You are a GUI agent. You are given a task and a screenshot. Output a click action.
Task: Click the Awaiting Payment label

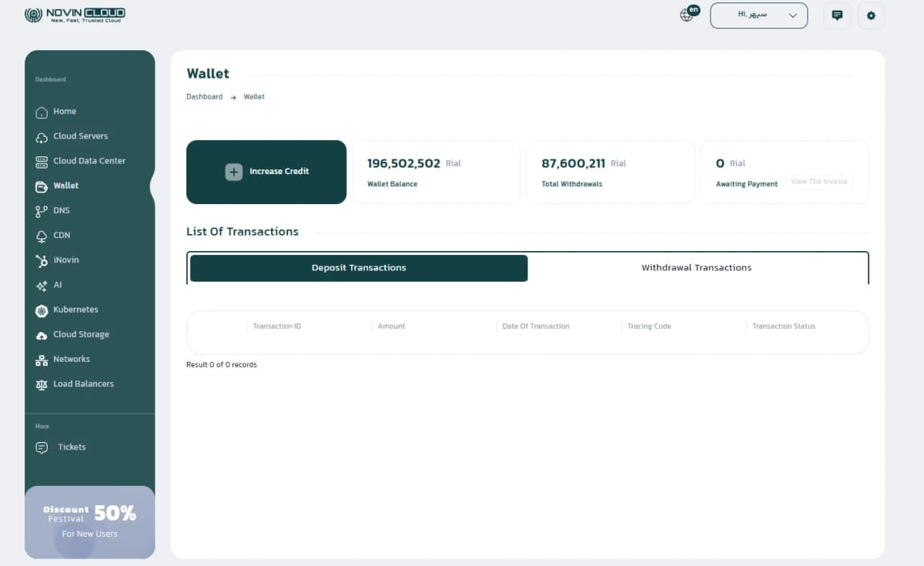click(747, 184)
